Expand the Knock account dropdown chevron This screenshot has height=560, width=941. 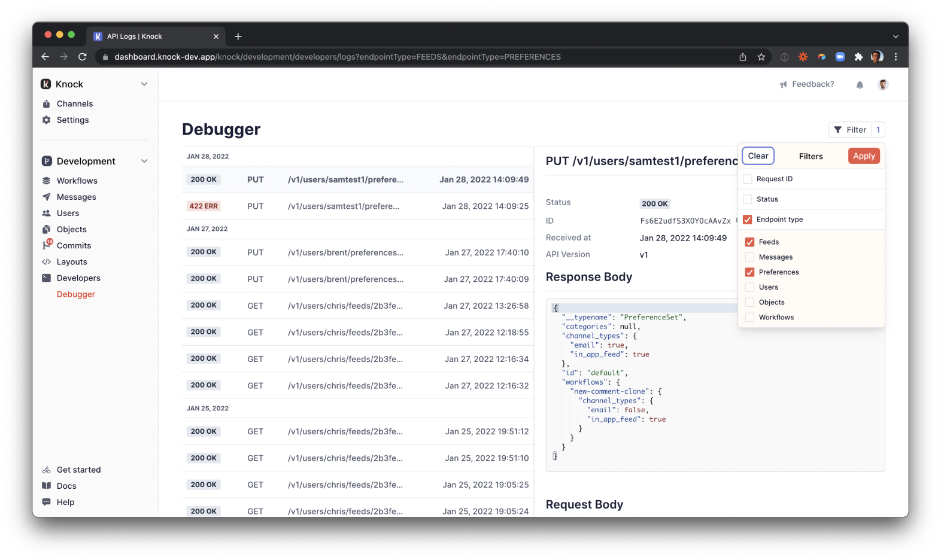144,84
